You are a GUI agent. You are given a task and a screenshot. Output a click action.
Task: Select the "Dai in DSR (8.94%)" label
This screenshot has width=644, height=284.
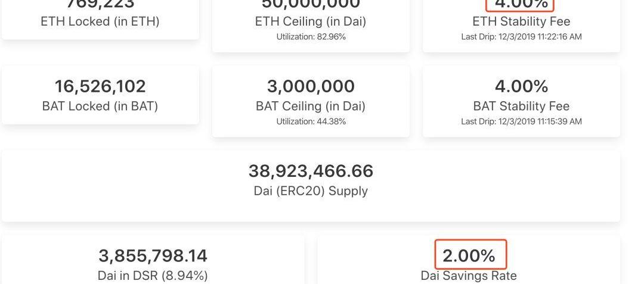(x=153, y=276)
